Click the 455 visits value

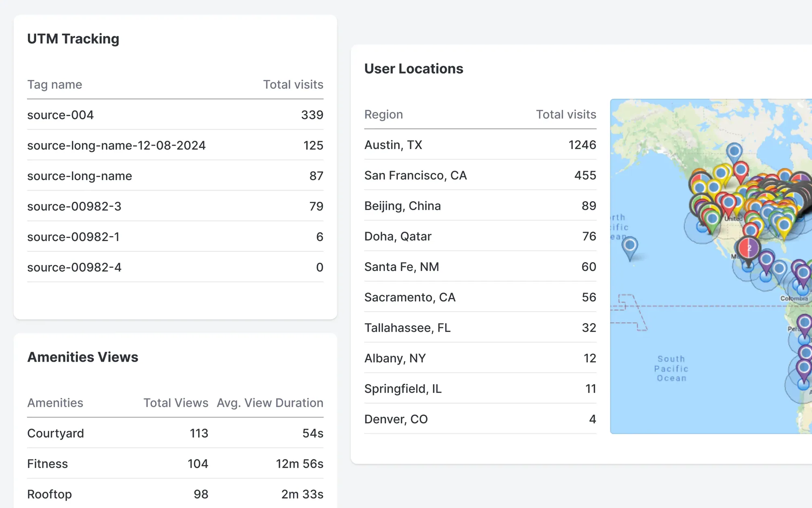585,176
